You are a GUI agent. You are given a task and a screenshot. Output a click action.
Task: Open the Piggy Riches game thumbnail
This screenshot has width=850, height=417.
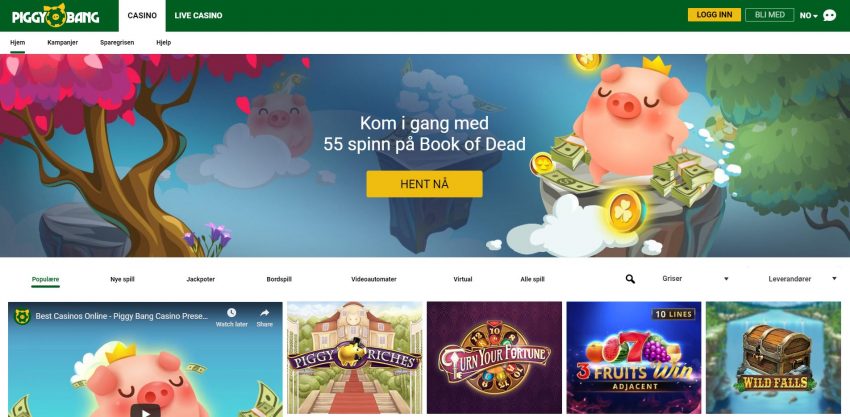pos(355,357)
